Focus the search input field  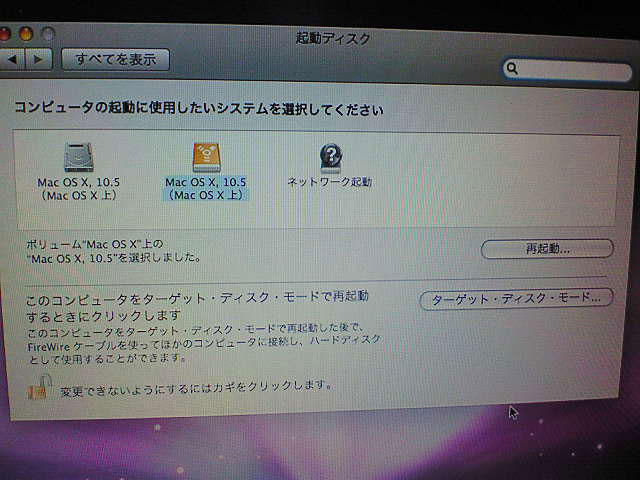[568, 71]
